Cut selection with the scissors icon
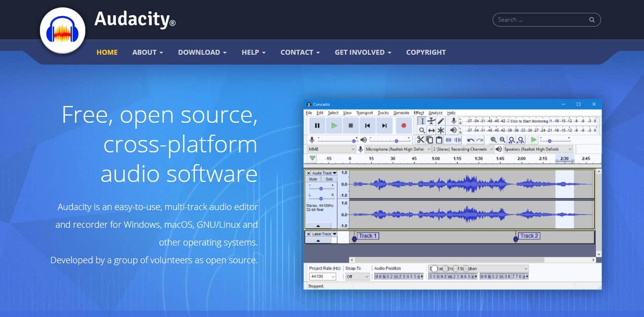Image resolution: width=644 pixels, height=317 pixels. [x=421, y=140]
